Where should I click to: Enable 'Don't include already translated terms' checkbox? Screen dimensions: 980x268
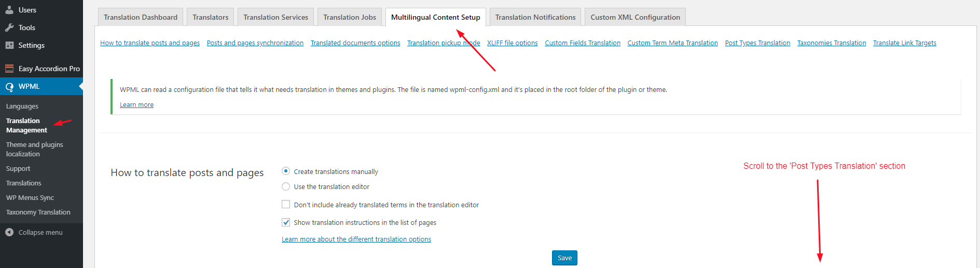[x=286, y=205]
